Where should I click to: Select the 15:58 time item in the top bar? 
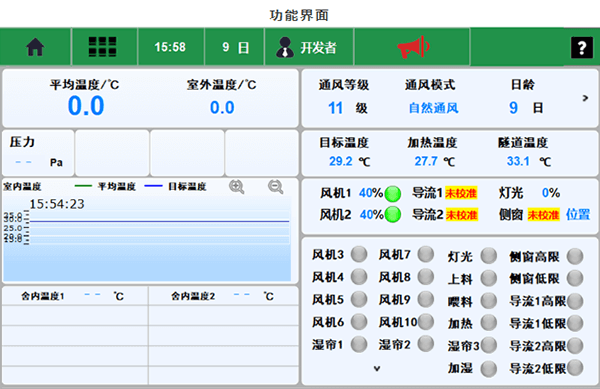(170, 47)
